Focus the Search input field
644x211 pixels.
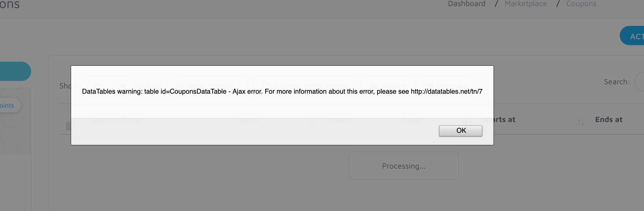pyautogui.click(x=639, y=82)
